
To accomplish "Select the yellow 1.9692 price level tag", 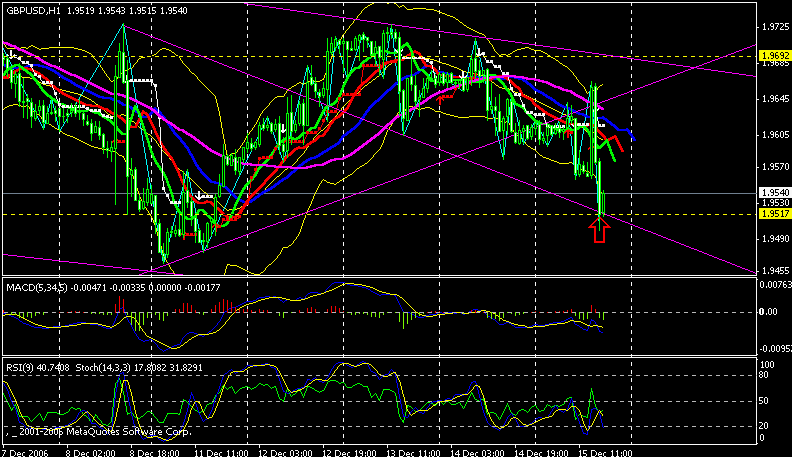I will click(x=775, y=56).
